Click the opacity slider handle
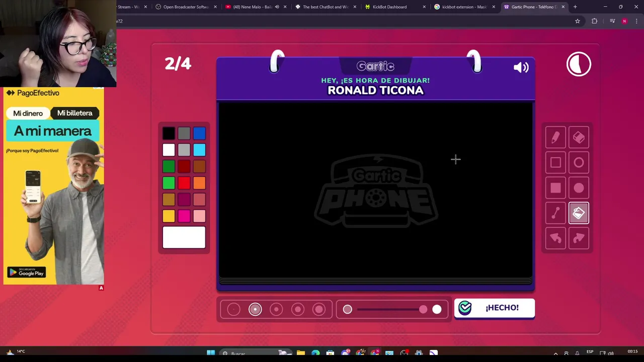 423,310
